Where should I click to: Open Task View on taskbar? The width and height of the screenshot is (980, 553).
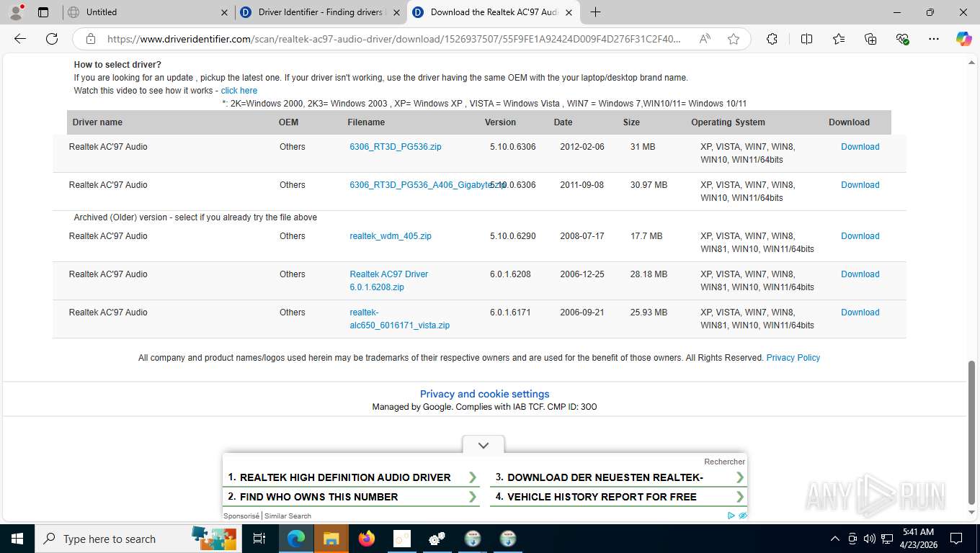[259, 539]
